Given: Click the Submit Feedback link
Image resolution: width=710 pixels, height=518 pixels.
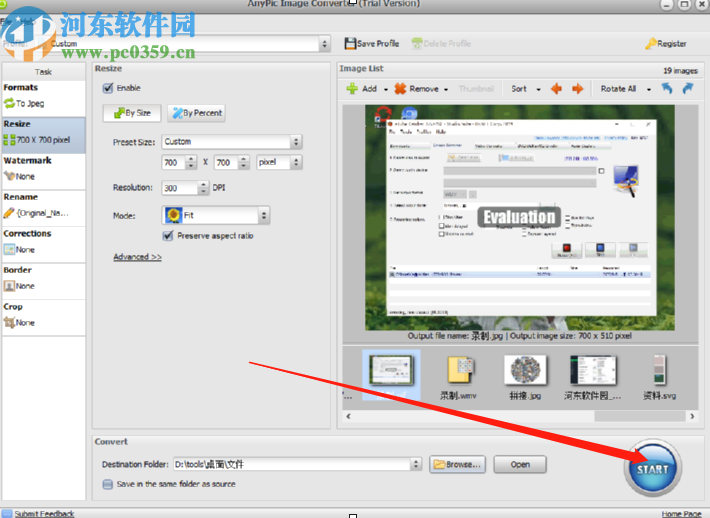Looking at the screenshot, I should tap(44, 513).
